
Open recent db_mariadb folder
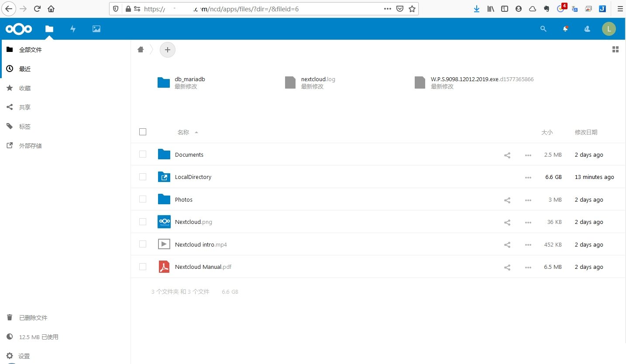(181, 82)
